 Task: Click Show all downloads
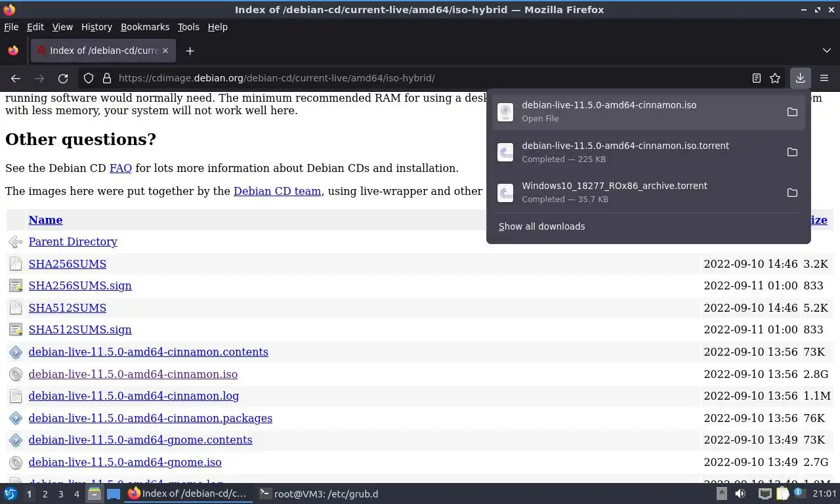coord(542,226)
